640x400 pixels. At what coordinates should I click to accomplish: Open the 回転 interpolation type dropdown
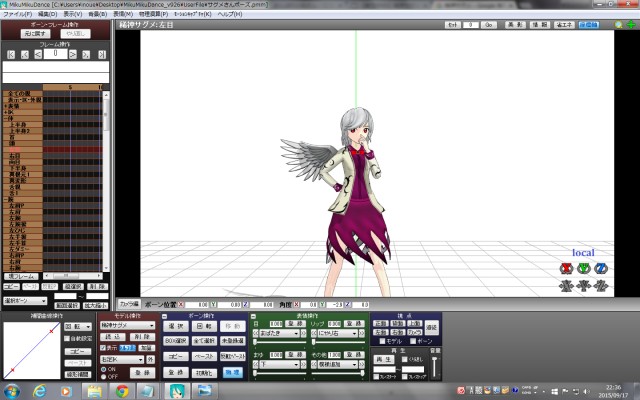pos(78,327)
